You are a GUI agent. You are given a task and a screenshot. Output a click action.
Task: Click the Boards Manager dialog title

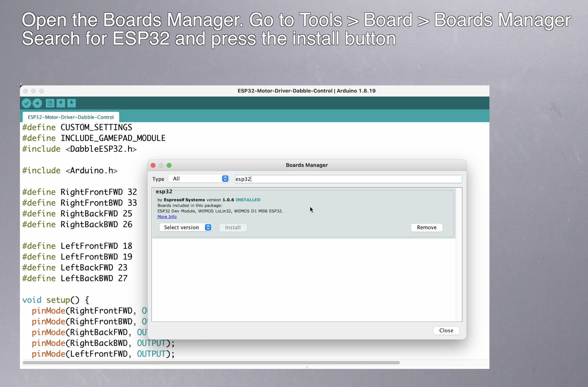307,165
